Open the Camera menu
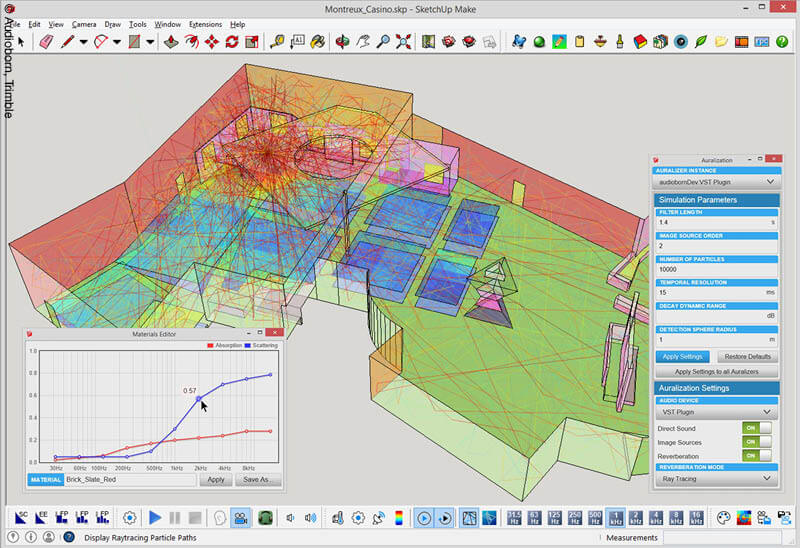This screenshot has width=800, height=548. point(84,24)
